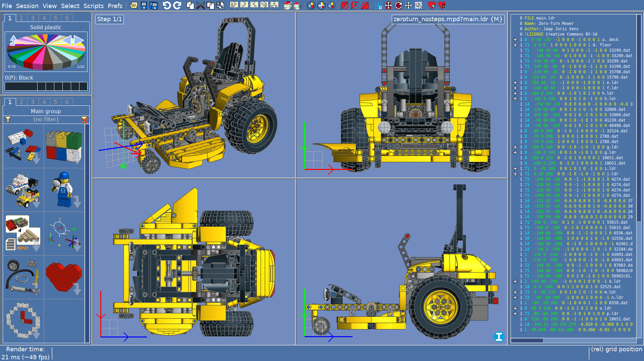
Task: Click the save all files icon
Action: tap(154, 5)
